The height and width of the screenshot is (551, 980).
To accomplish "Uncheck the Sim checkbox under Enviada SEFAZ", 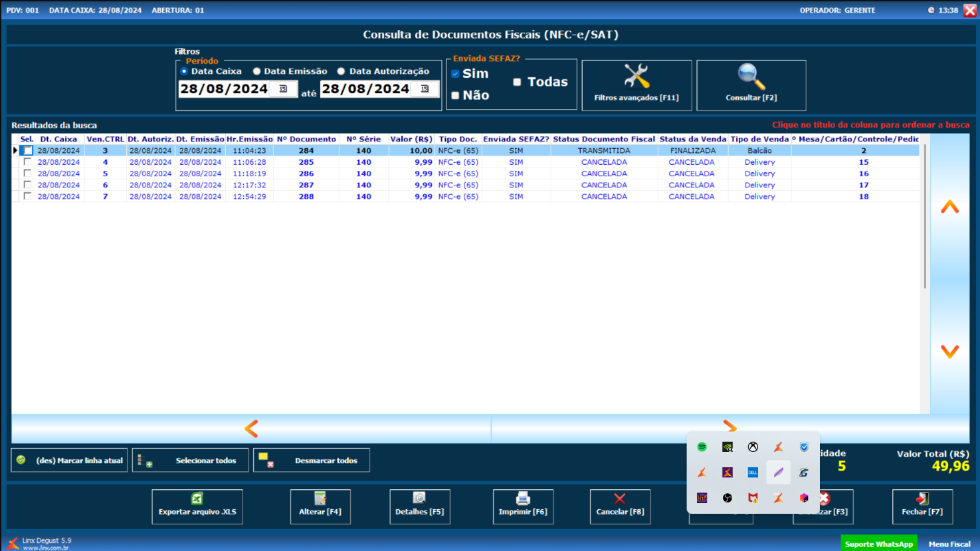I will (455, 74).
